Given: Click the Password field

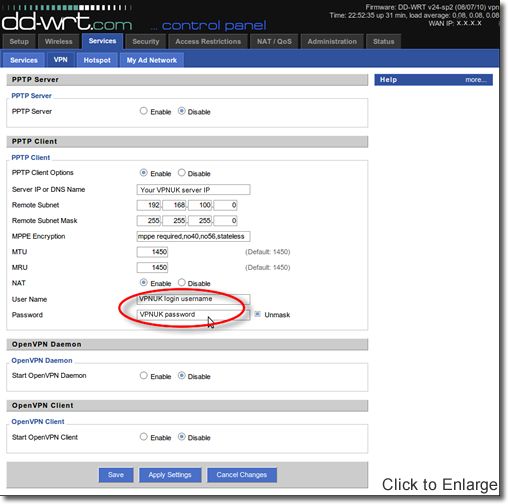Looking at the screenshot, I should [193, 315].
